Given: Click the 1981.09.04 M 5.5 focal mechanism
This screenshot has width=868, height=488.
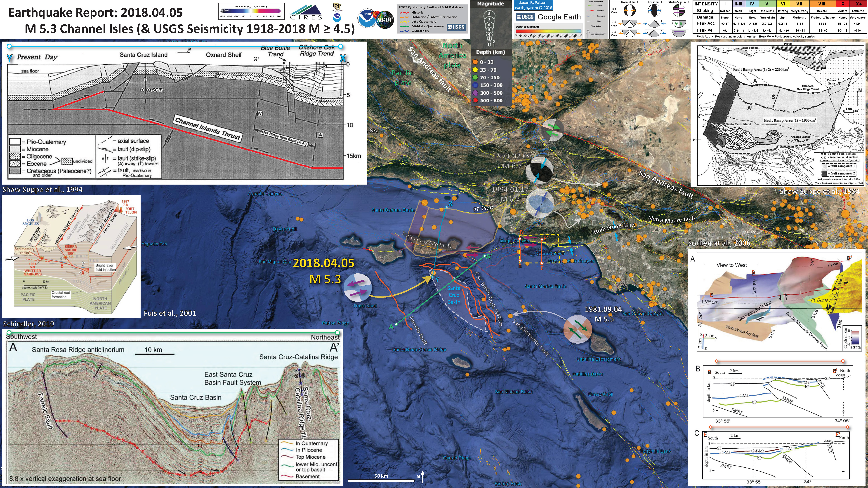Looking at the screenshot, I should 578,329.
